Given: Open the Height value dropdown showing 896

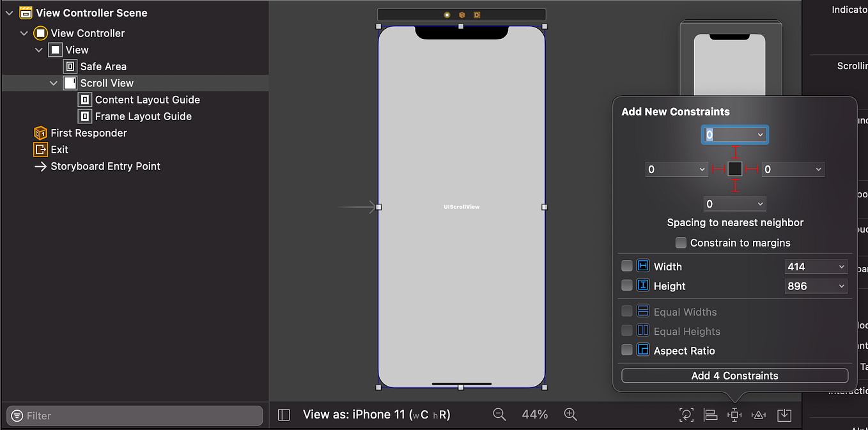Looking at the screenshot, I should 841,286.
